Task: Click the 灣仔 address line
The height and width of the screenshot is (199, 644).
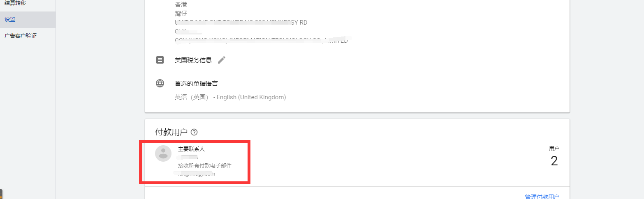Action: tap(181, 14)
